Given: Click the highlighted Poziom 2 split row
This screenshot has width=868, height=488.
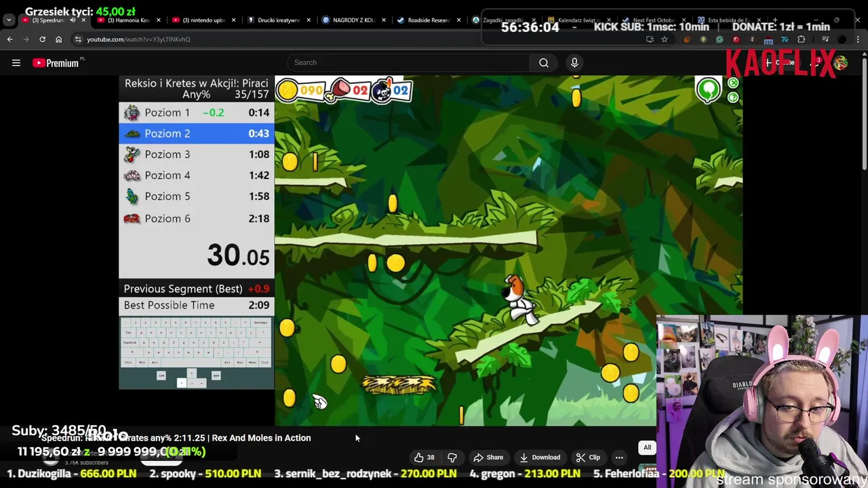Looking at the screenshot, I should (197, 134).
